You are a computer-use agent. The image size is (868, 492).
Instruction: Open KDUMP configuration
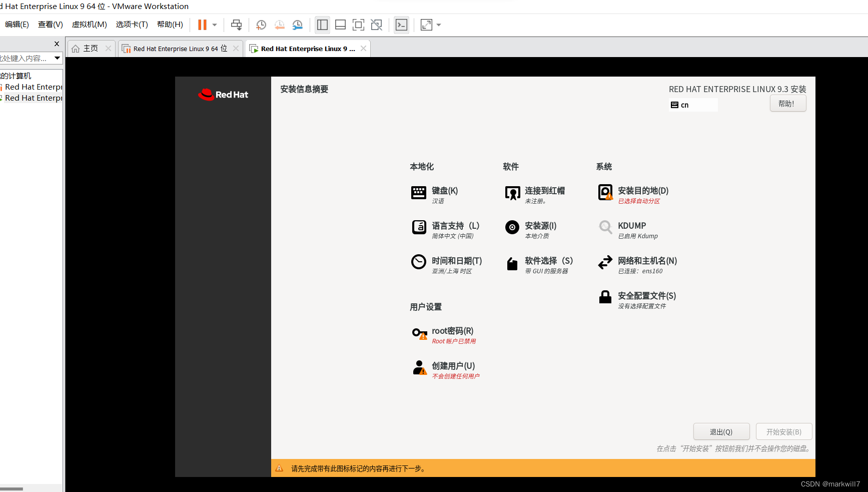coord(628,230)
